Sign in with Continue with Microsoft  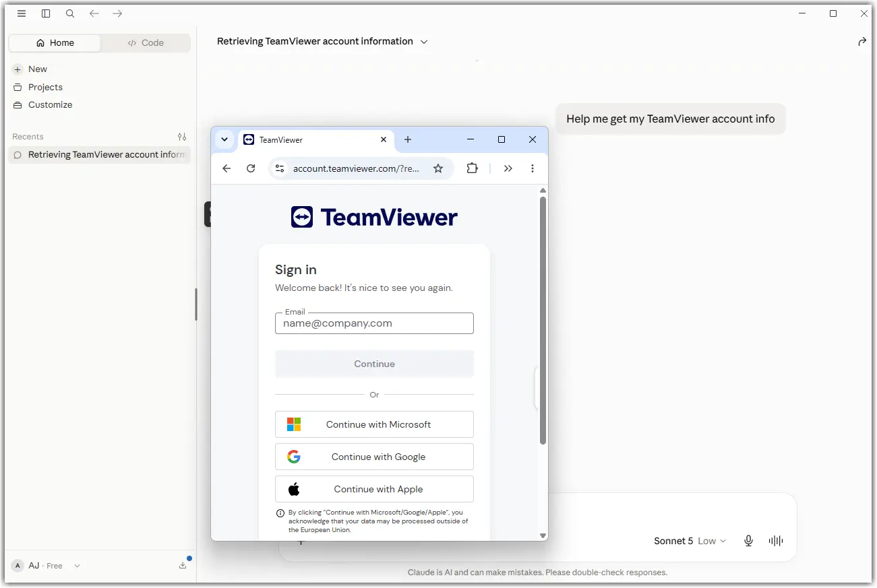coord(374,424)
